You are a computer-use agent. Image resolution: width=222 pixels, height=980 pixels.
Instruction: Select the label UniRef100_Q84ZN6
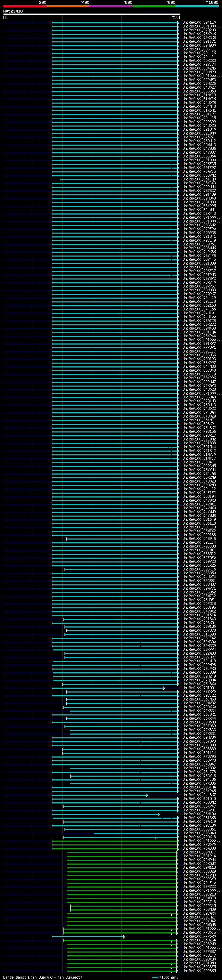(x=199, y=68)
